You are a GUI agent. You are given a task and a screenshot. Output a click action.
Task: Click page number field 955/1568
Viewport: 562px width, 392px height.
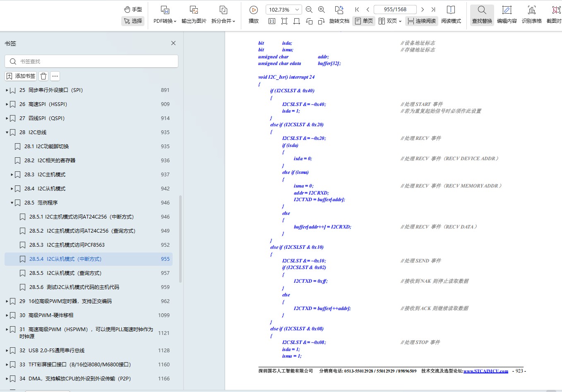[x=395, y=10]
